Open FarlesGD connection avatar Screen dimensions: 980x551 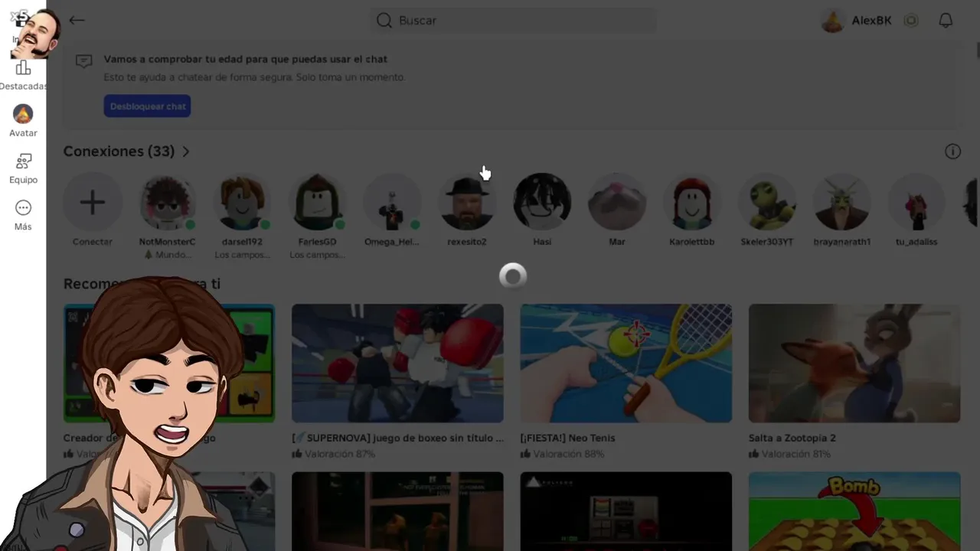tap(318, 202)
